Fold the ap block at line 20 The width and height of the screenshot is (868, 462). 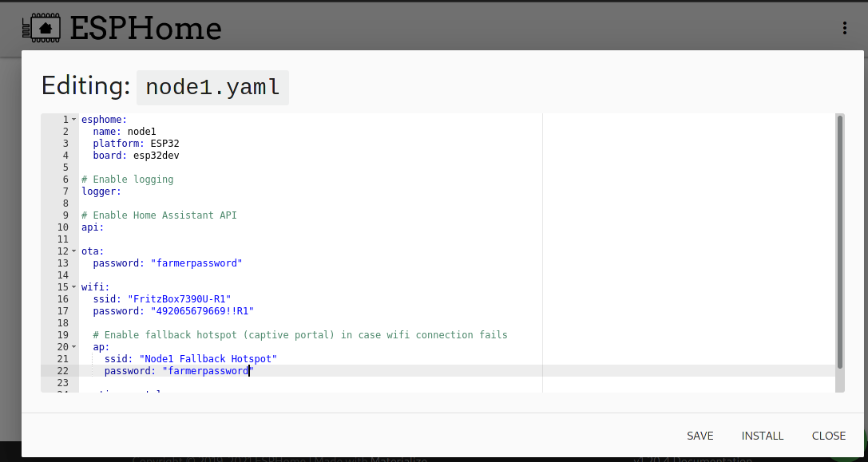point(73,347)
